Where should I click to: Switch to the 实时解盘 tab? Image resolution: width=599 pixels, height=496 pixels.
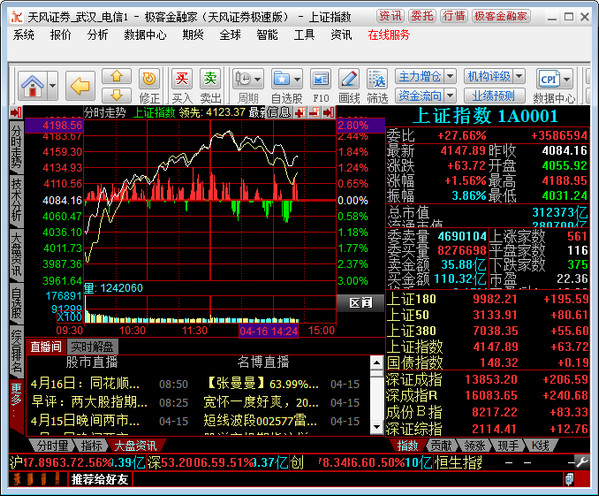pyautogui.click(x=92, y=347)
